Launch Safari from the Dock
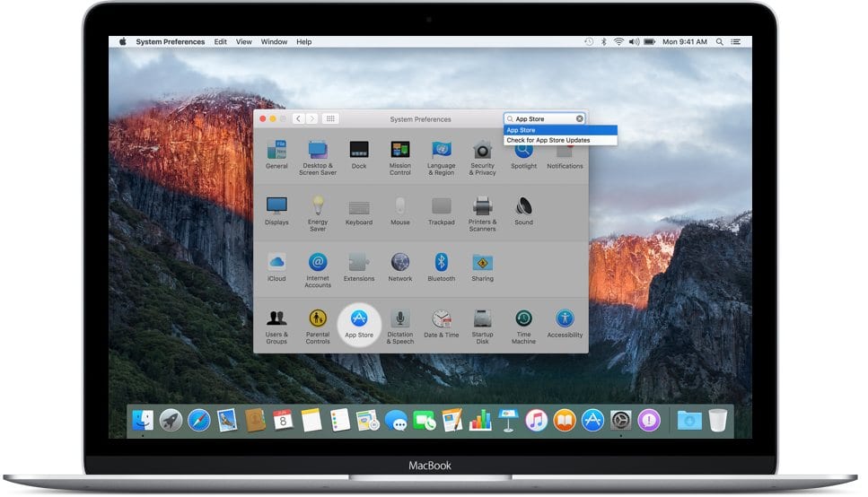Screen dimensions: 868x497 [198, 421]
